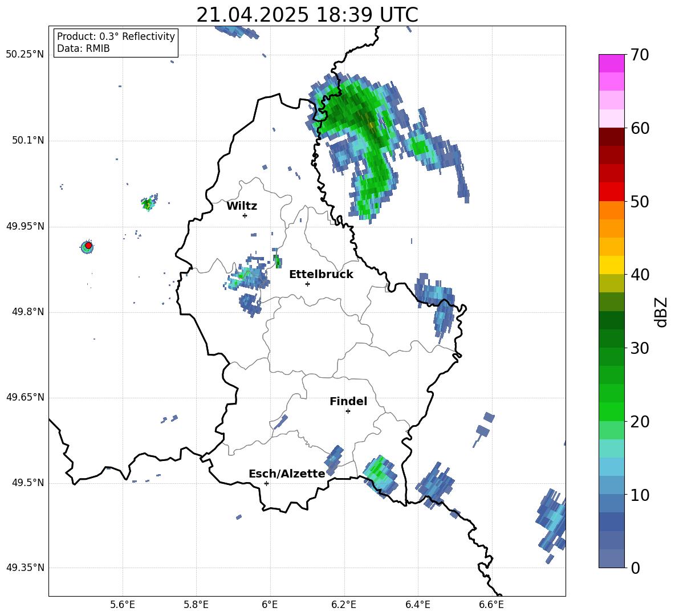Click the Ettelbruck location cross marker
The height and width of the screenshot is (616, 675).
[307, 284]
